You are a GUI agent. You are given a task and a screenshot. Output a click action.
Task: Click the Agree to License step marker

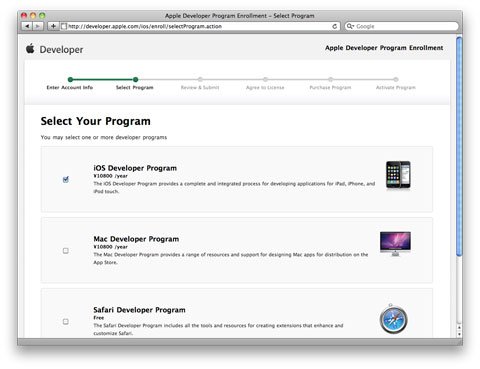(x=265, y=79)
